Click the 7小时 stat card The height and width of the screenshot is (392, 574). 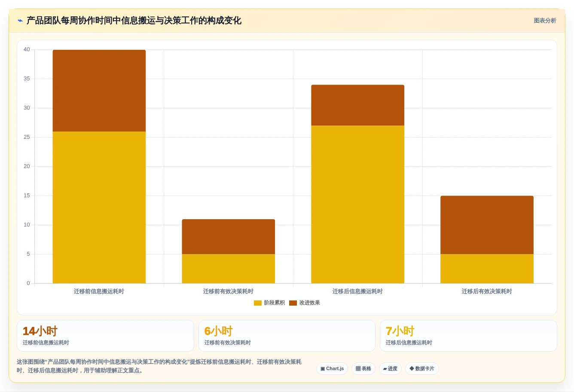tap(468, 336)
